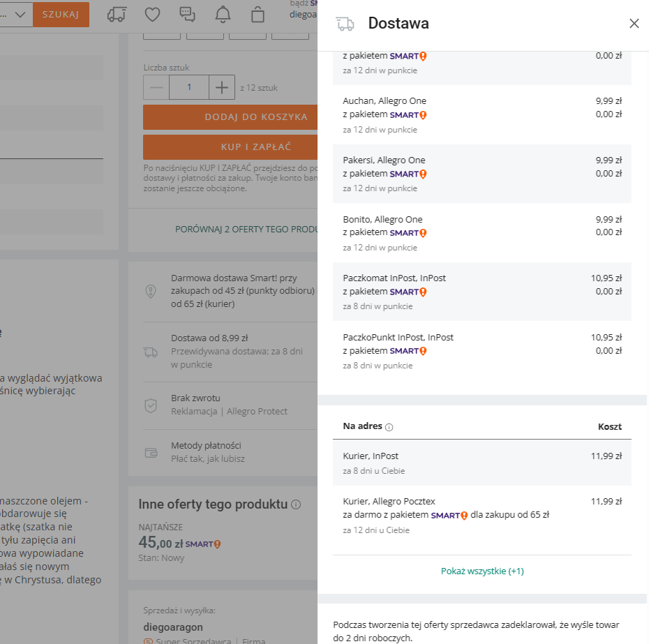
Task: Open PORÓWNAJ 2 OFERTY link
Action: 246,229
